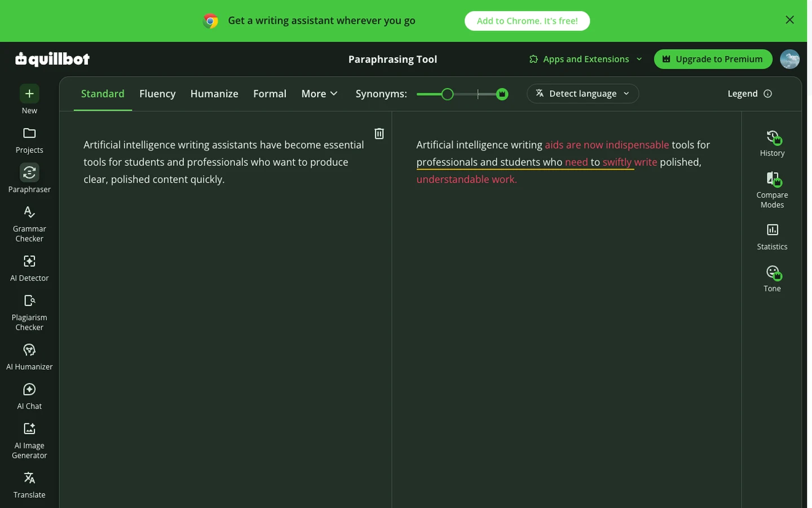Click the word 'swiftly' in output
The image size is (812, 508).
pos(617,163)
